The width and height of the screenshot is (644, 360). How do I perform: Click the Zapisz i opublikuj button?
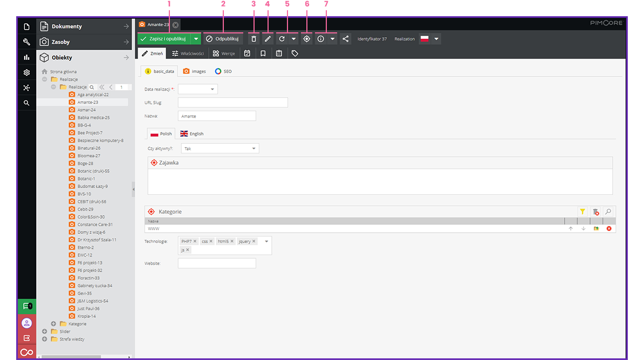pos(164,39)
